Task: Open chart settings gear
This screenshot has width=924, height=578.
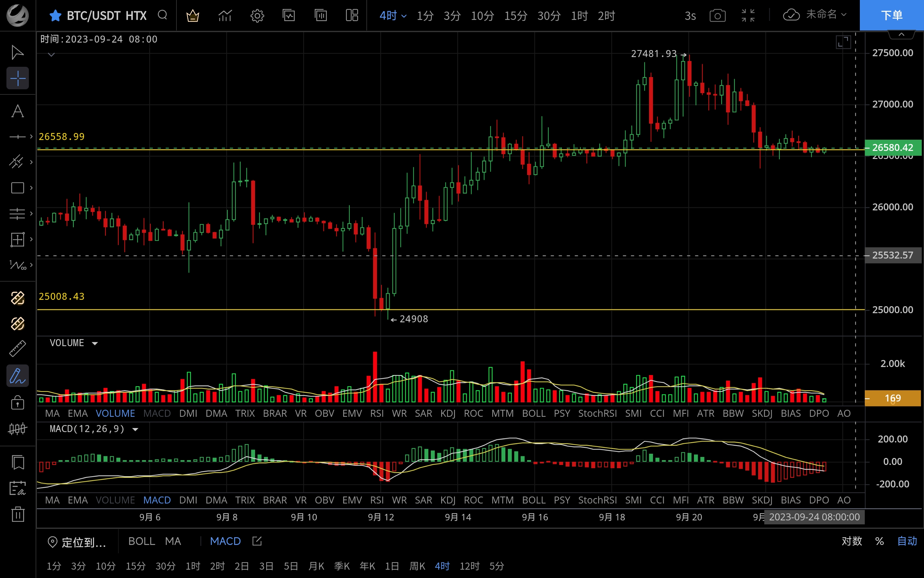Action: (257, 16)
